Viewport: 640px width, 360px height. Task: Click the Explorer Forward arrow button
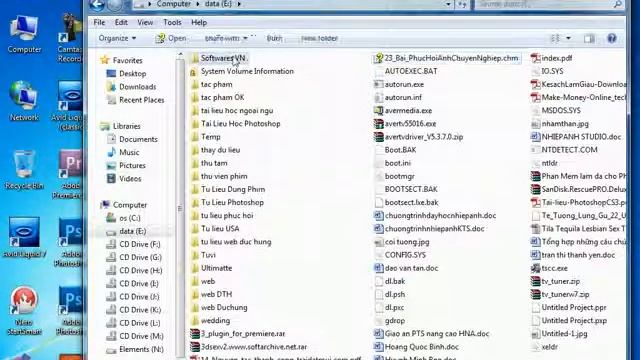[x=115, y=4]
